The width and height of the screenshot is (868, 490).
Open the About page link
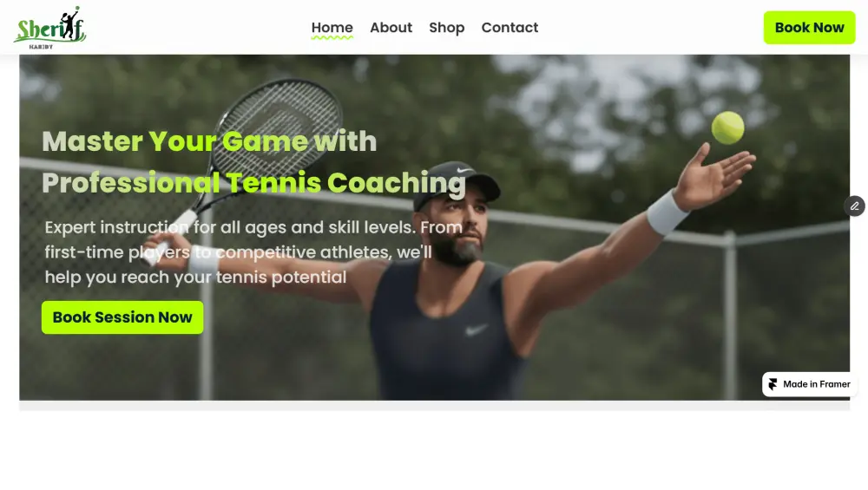click(391, 28)
